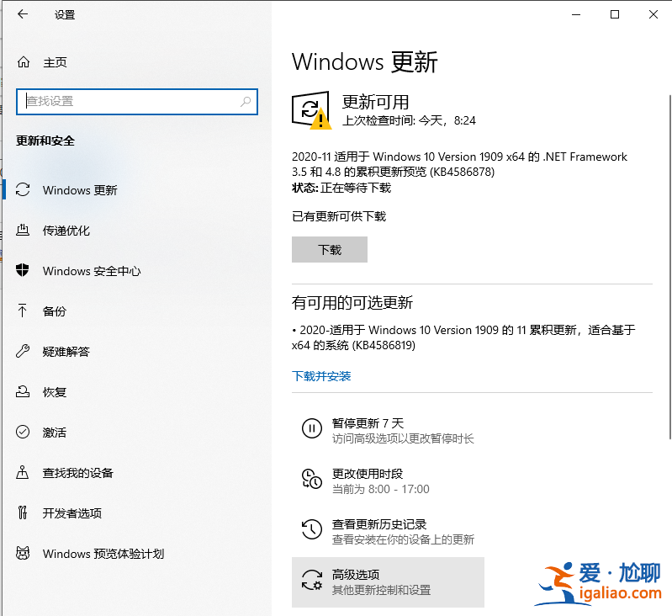The height and width of the screenshot is (616, 672).
Task: Close the Settings window
Action: (653, 14)
